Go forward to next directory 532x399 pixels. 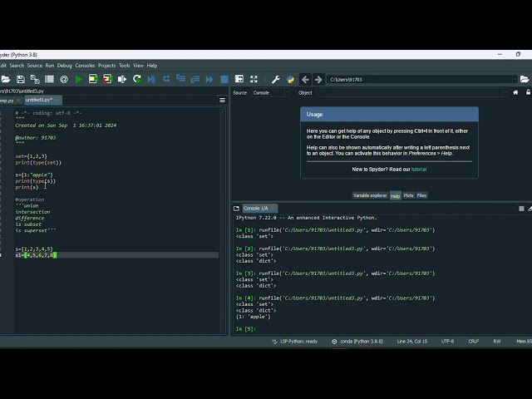[x=318, y=80]
